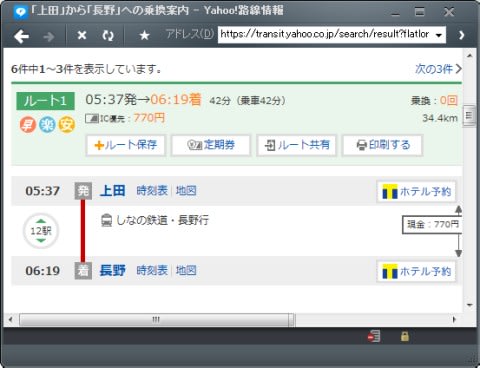480x368 pixels.
Task: Click the 現金：770円 fare box
Action: pos(432,224)
